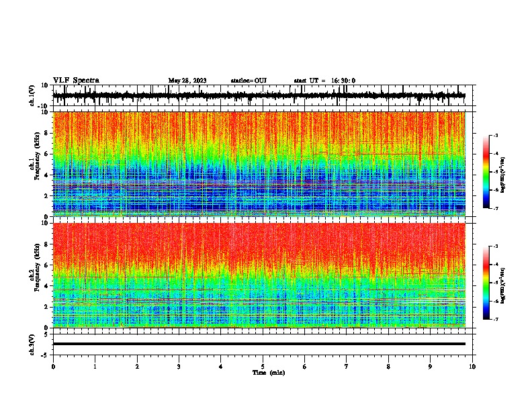Click the "ch.3(V)" axis label
The image size is (532, 411).
click(32, 345)
